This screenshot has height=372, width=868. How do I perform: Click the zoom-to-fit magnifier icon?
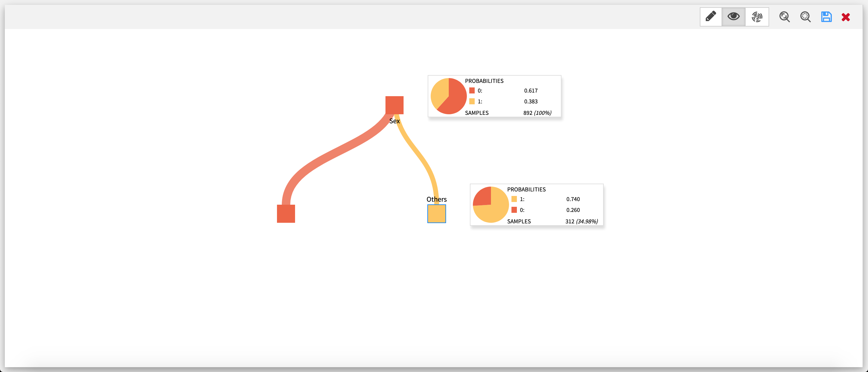(784, 17)
